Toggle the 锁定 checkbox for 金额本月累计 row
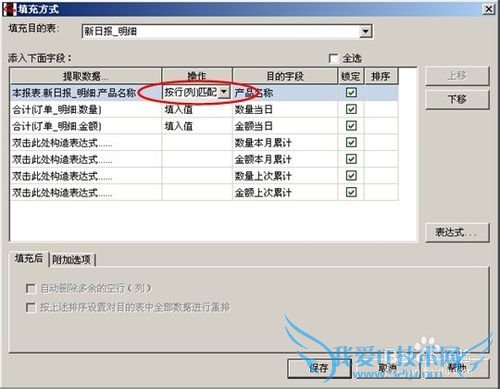 pos(351,159)
